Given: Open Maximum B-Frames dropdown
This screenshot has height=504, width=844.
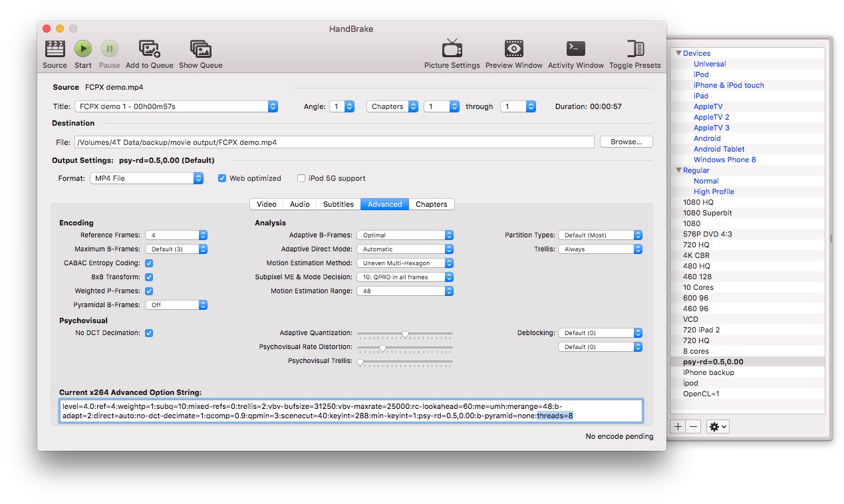Looking at the screenshot, I should [176, 249].
